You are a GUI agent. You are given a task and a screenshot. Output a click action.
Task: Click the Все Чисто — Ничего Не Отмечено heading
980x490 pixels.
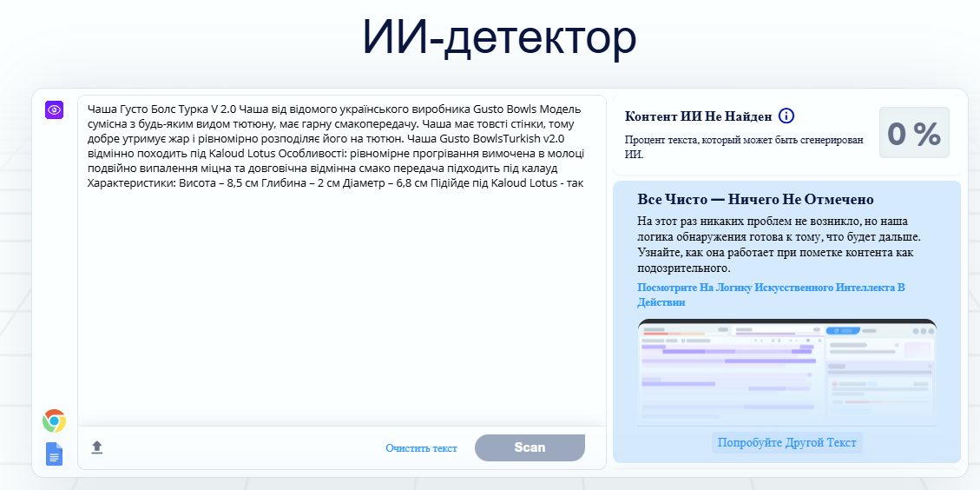point(756,200)
